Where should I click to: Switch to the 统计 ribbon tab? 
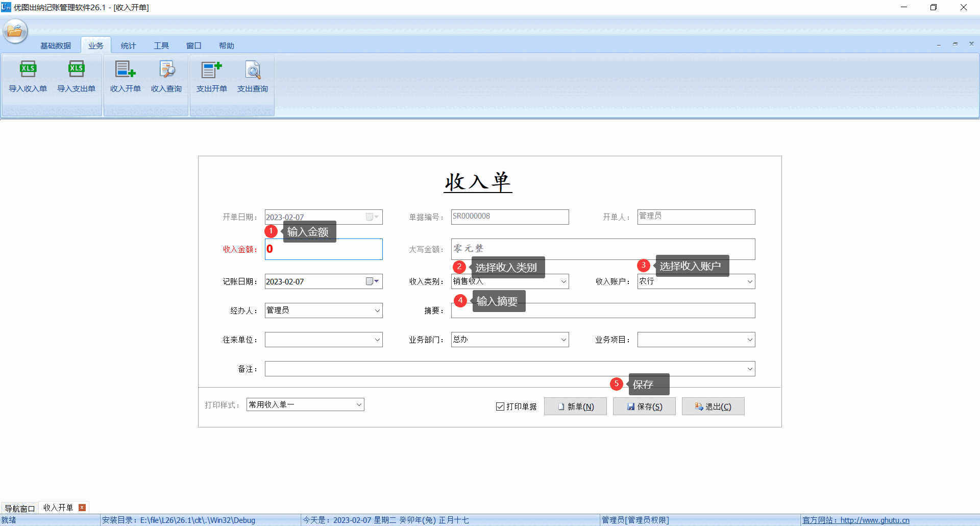128,45
